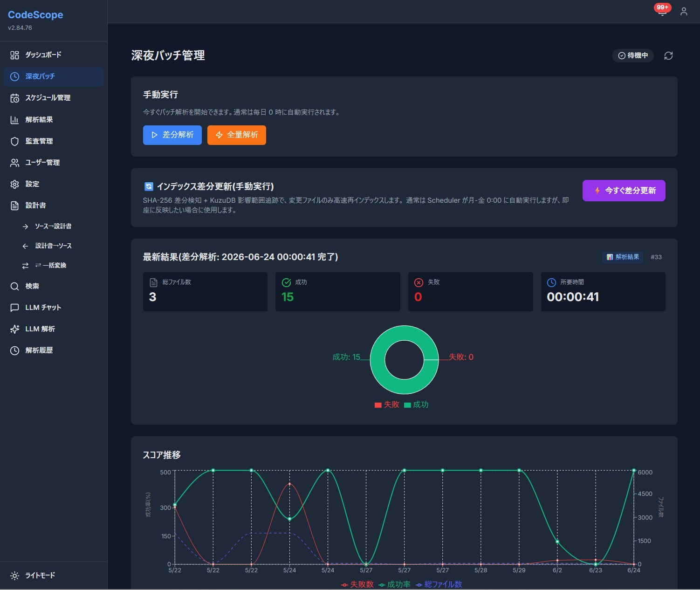The width and height of the screenshot is (700, 590).
Task: Click the clock icon in 所要時間 card
Action: click(551, 282)
